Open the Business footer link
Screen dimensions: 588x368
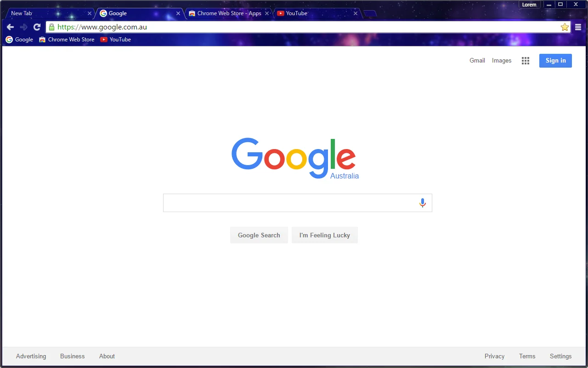tap(73, 356)
